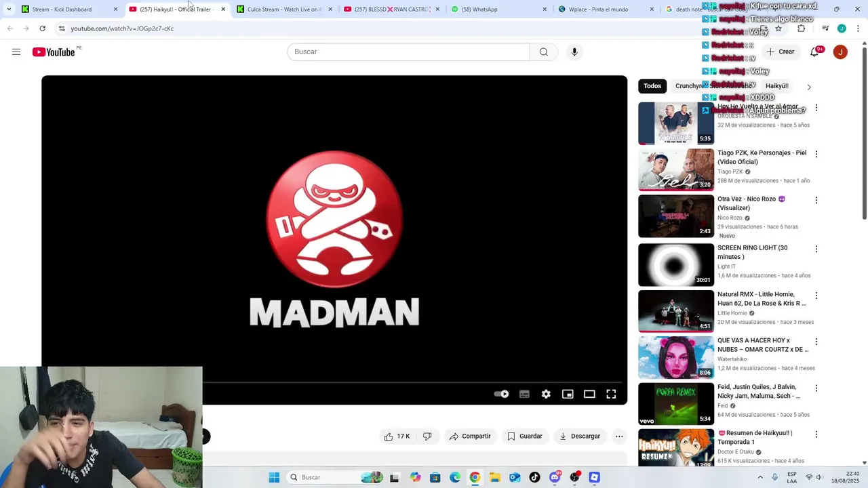Open the player settings gear
868x488 pixels.
tap(546, 394)
